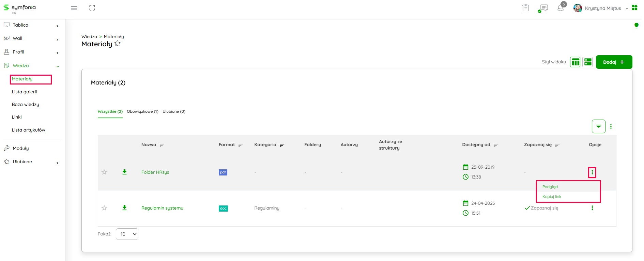Screen dimensions: 644x261
Task: Click the Dodaj button
Action: (x=614, y=62)
